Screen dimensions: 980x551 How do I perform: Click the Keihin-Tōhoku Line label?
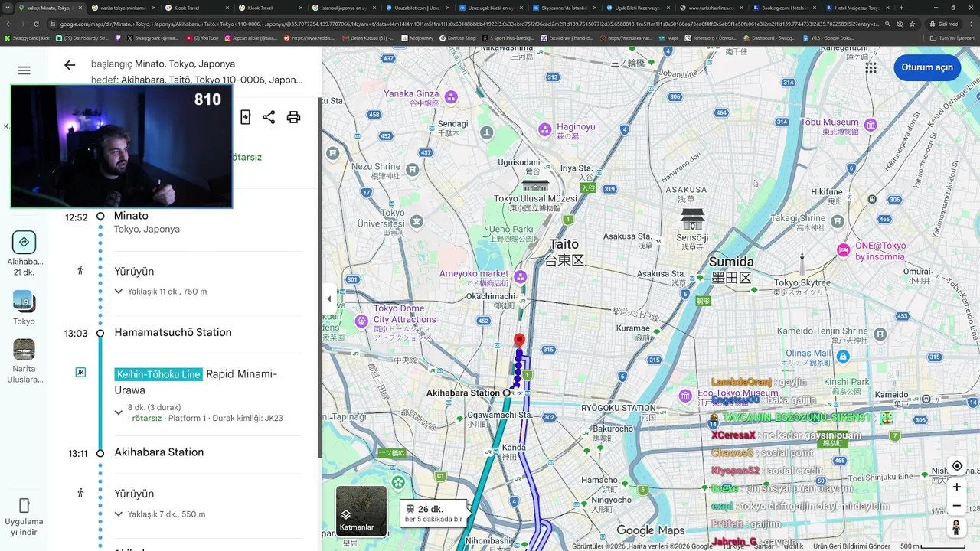[x=158, y=374]
